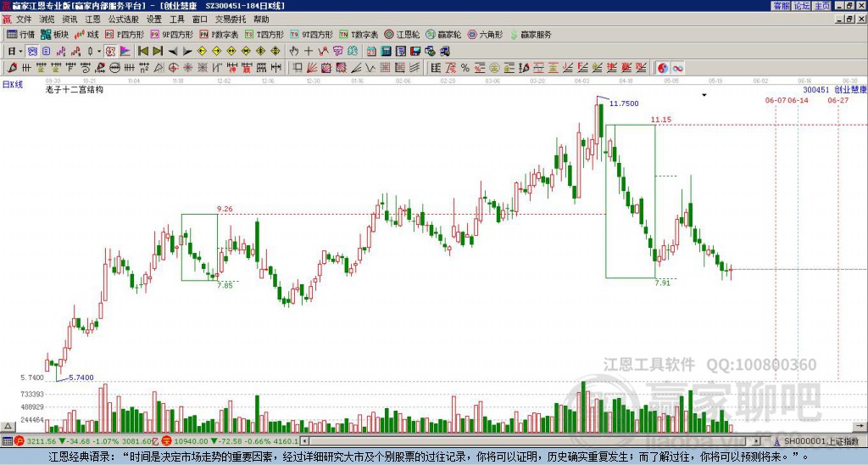Open the 9P四方形 tool
The height and width of the screenshot is (465, 868).
tap(172, 34)
